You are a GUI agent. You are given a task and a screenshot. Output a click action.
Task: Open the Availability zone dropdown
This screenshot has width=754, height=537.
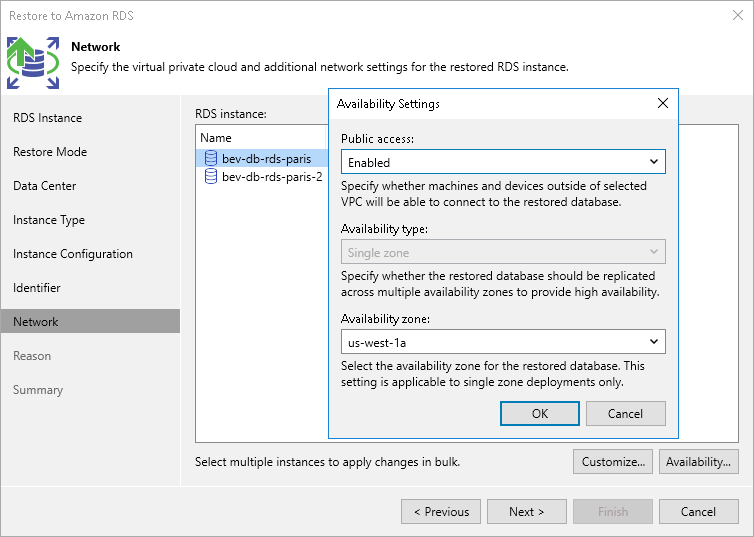click(503, 342)
